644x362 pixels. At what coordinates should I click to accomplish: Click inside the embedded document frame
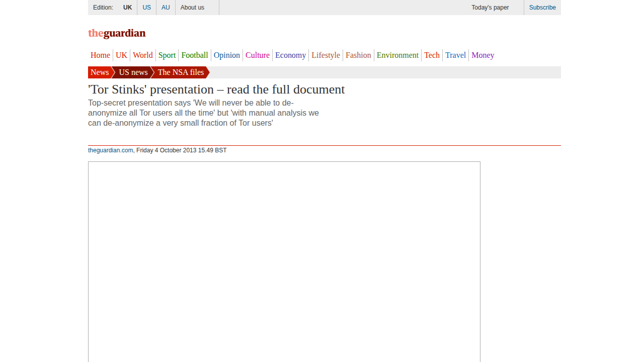pos(284,261)
